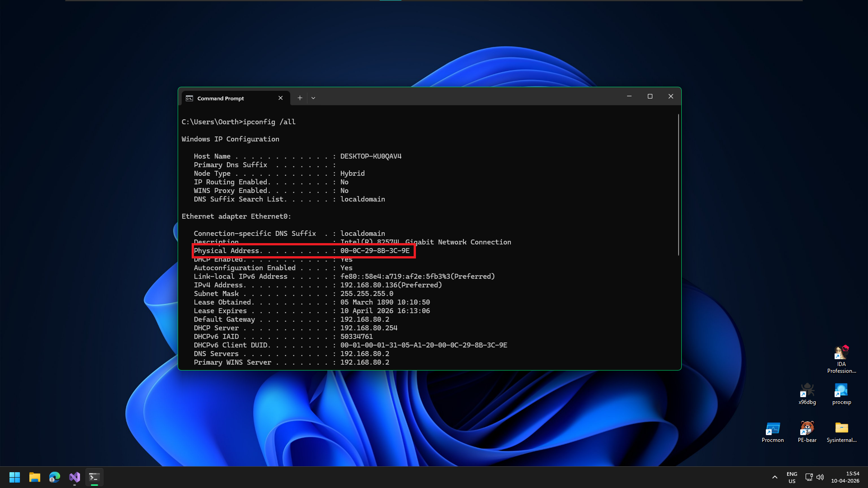
Task: Click the Windows Start button
Action: pyautogui.click(x=14, y=477)
